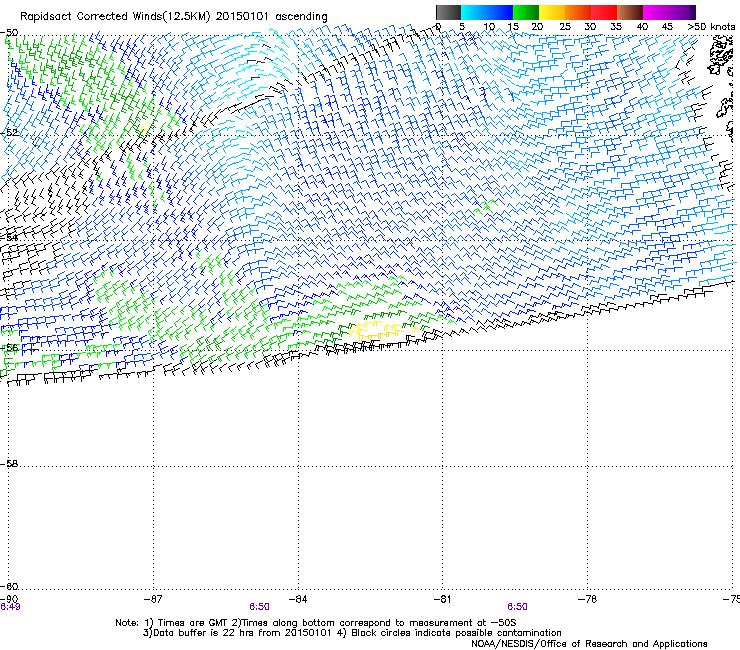Click the chart title 'Rapidsact Corrected Winds(12.5KM)'
The width and height of the screenshot is (740, 650).
[115, 17]
